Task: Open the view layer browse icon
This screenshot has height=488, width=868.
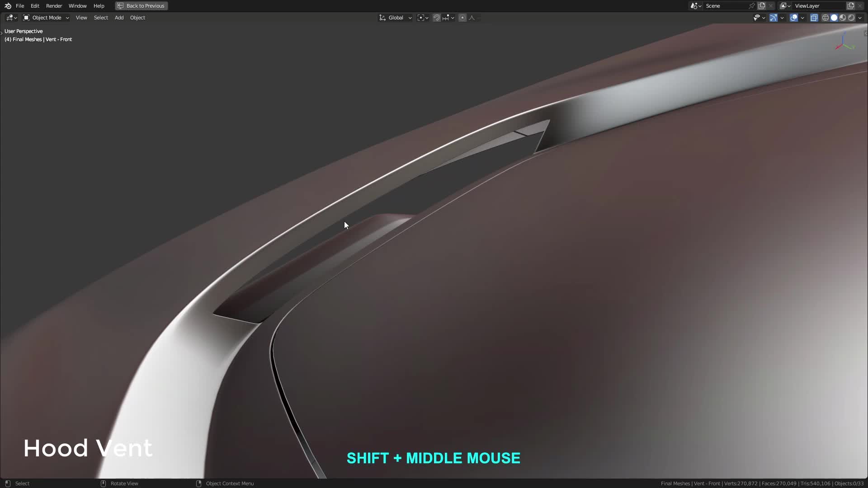Action: coord(785,6)
